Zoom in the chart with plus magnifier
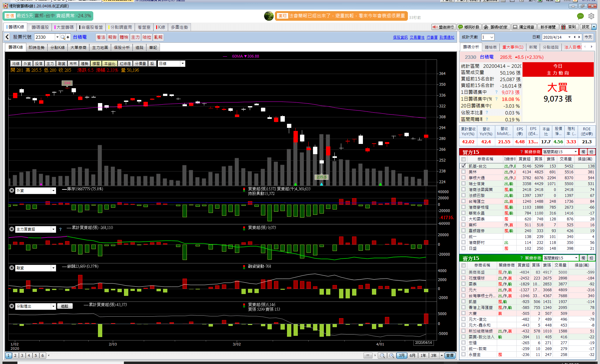The height and width of the screenshot is (364, 600). (x=391, y=355)
